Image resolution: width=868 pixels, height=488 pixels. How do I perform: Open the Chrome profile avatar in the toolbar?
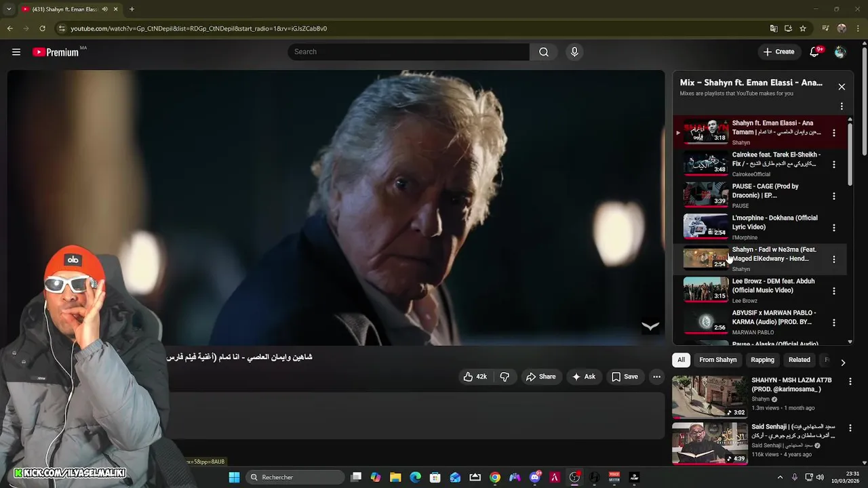(x=842, y=28)
